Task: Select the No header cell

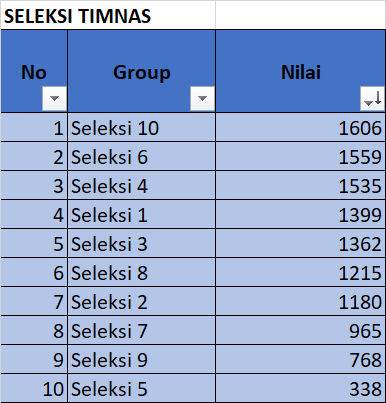Action: (x=34, y=71)
